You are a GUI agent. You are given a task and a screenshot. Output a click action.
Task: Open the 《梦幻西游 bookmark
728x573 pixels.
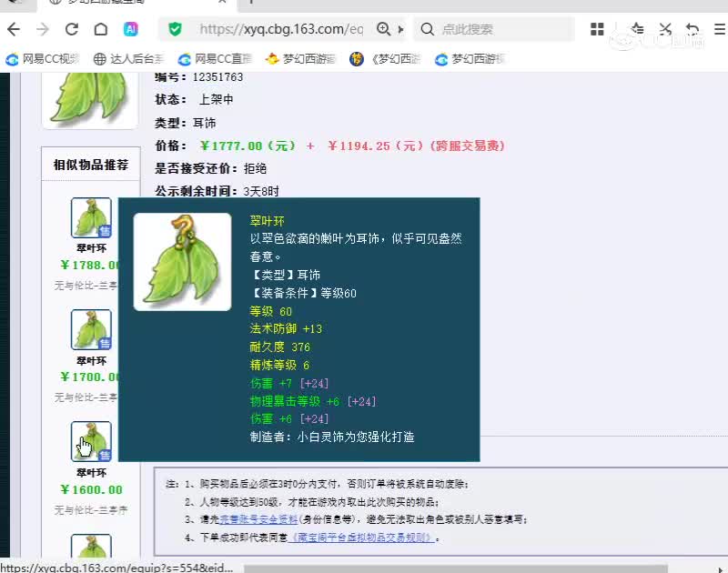385,59
